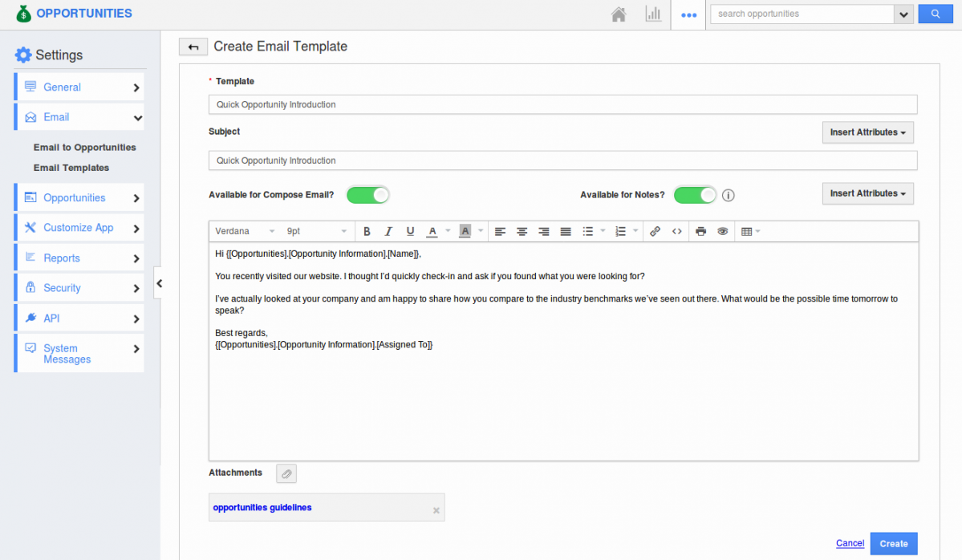Screen dimensions: 962x560
Task: Go to the Home icon
Action: 619,14
